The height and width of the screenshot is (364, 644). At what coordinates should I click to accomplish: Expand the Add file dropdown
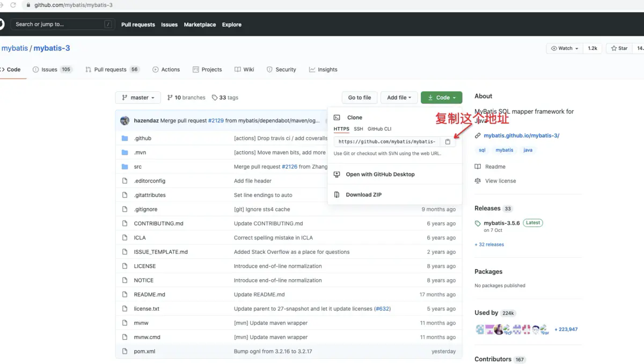pos(399,98)
